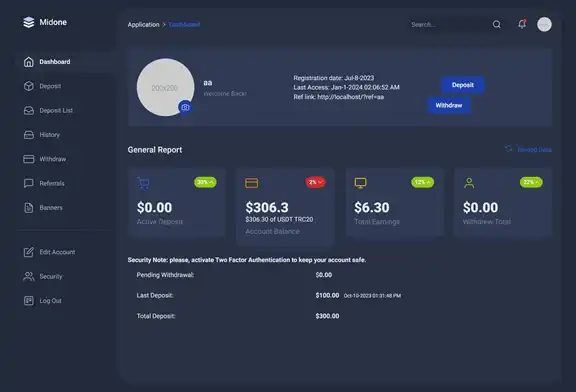
Task: Click the Referrals chat bubble icon
Action: 29,183
